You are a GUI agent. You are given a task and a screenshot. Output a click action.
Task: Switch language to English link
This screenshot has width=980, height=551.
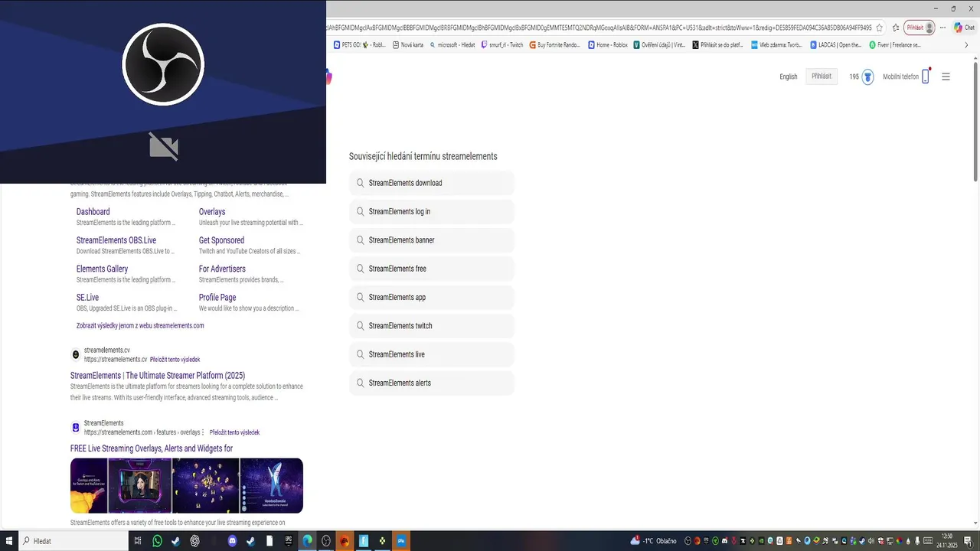pyautogui.click(x=789, y=77)
